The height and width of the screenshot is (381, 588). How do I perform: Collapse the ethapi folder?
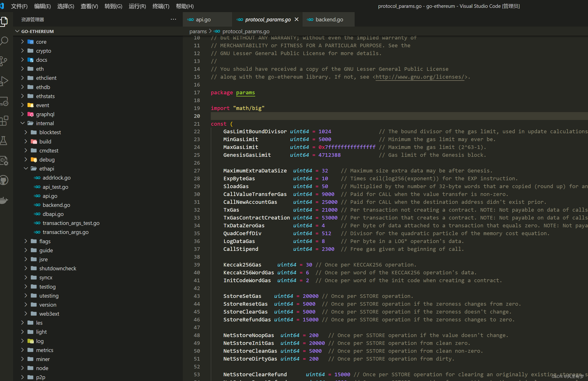(x=26, y=169)
